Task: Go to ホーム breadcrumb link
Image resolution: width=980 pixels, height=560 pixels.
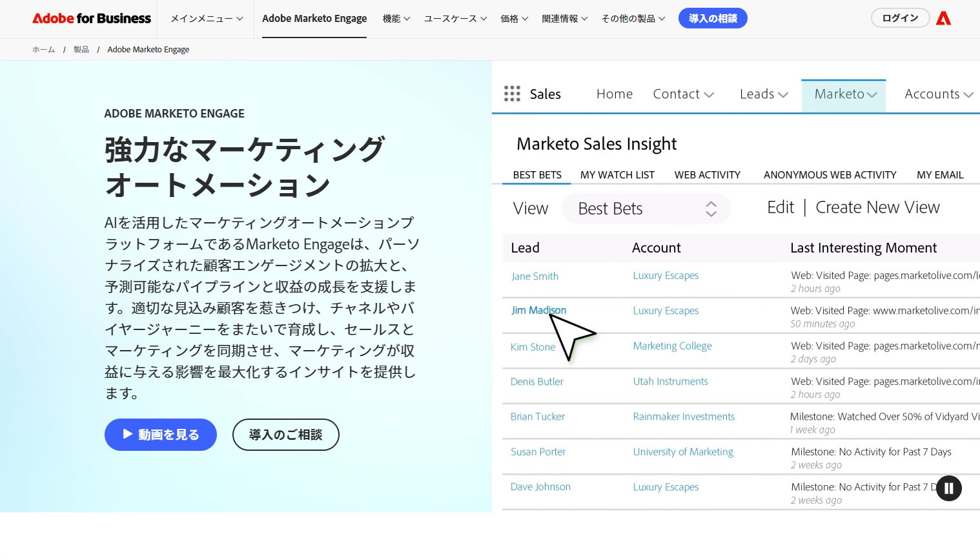Action: [x=44, y=50]
